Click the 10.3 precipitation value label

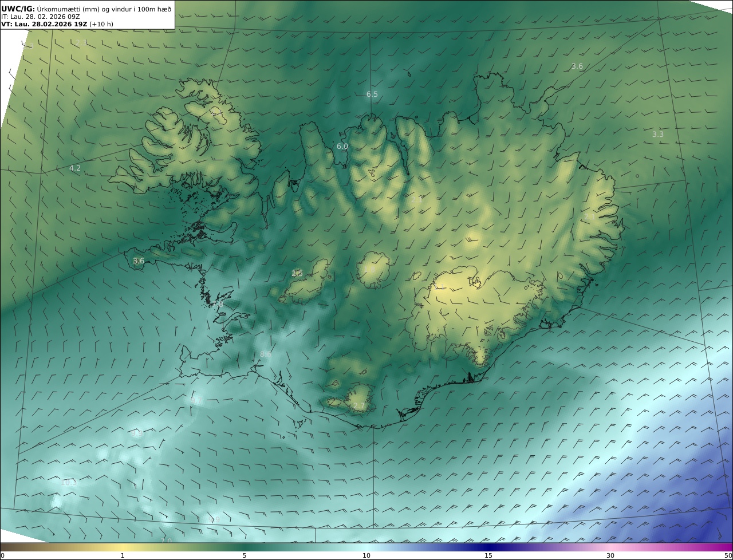coord(69,483)
